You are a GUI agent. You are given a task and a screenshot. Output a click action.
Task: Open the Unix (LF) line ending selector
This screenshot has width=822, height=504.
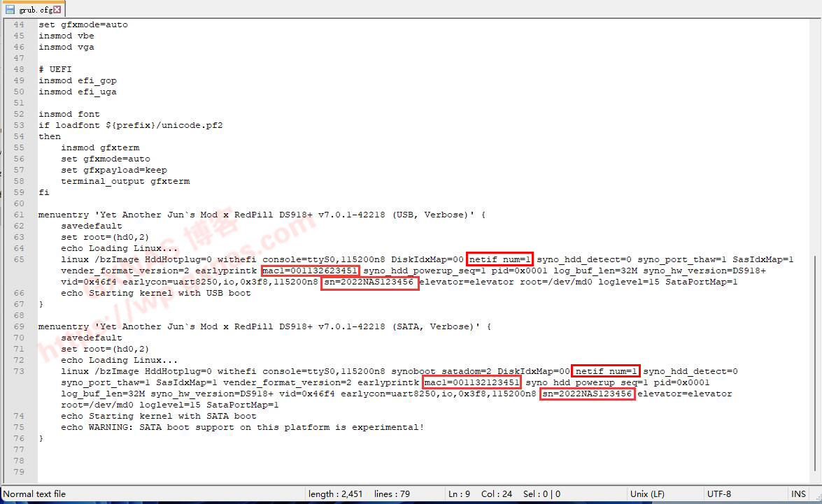(647, 494)
